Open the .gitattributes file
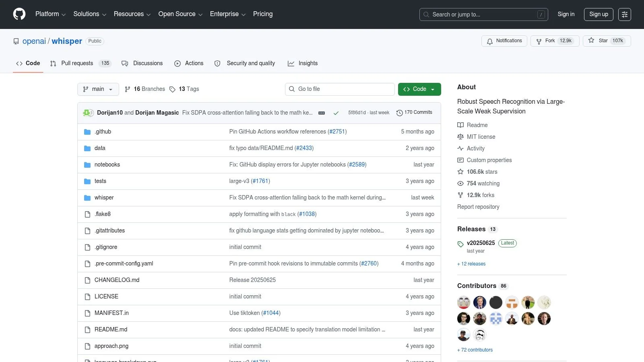This screenshot has height=362, width=644. click(110, 230)
